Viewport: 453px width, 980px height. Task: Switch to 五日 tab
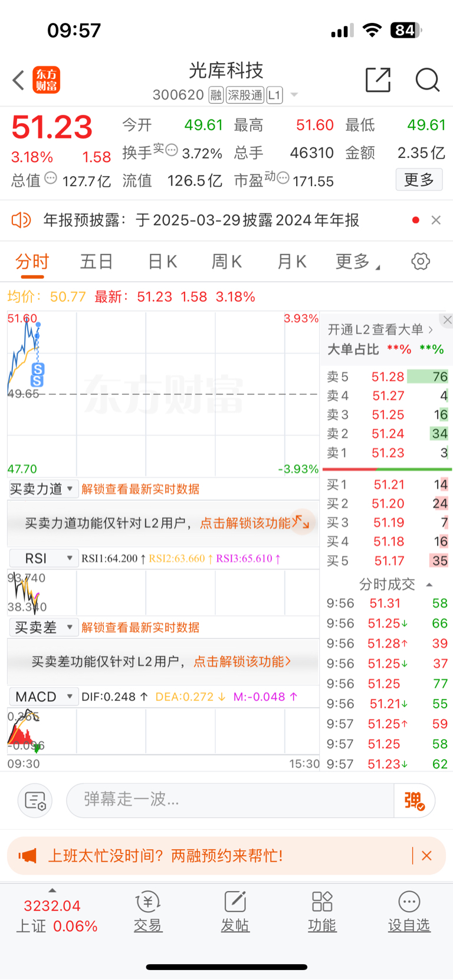coord(96,261)
